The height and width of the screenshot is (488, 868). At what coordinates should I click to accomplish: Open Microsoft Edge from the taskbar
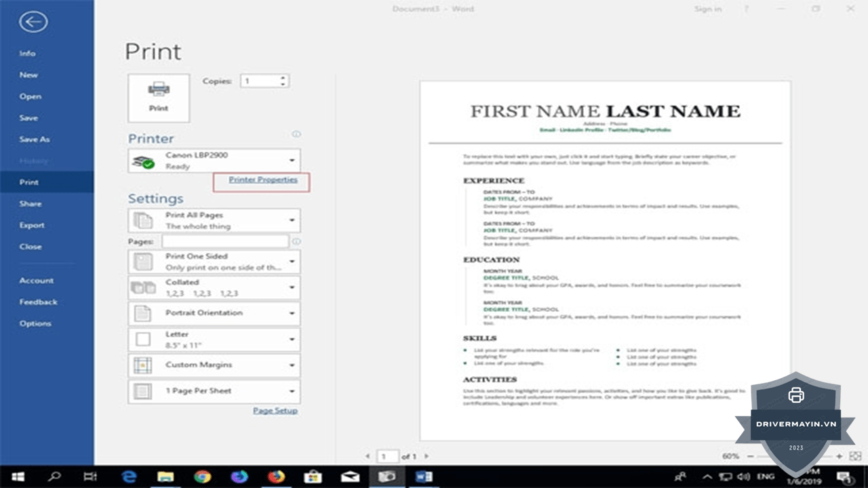point(130,476)
